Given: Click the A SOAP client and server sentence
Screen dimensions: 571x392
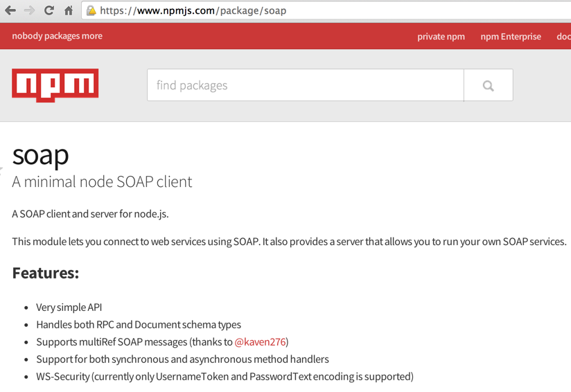Looking at the screenshot, I should click(x=90, y=214).
